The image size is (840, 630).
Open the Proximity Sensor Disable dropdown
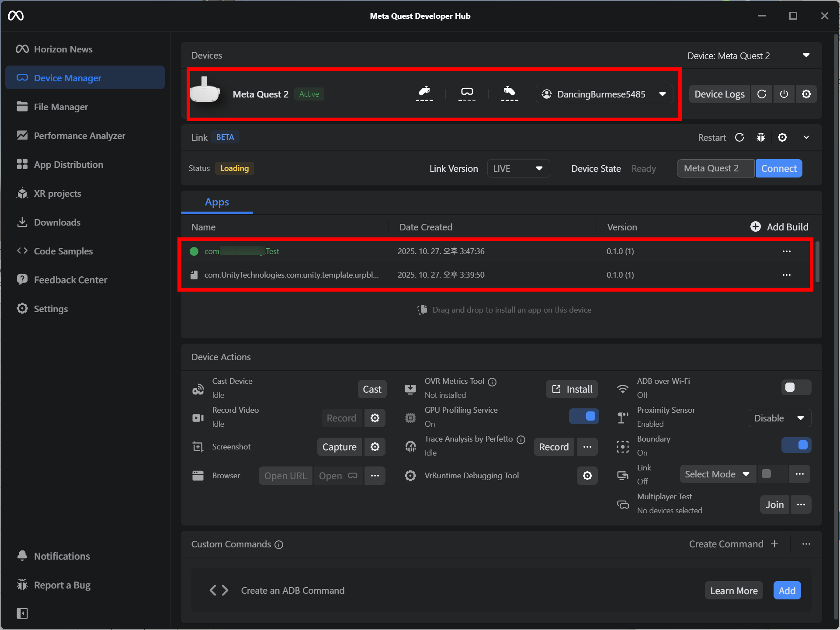pos(780,418)
